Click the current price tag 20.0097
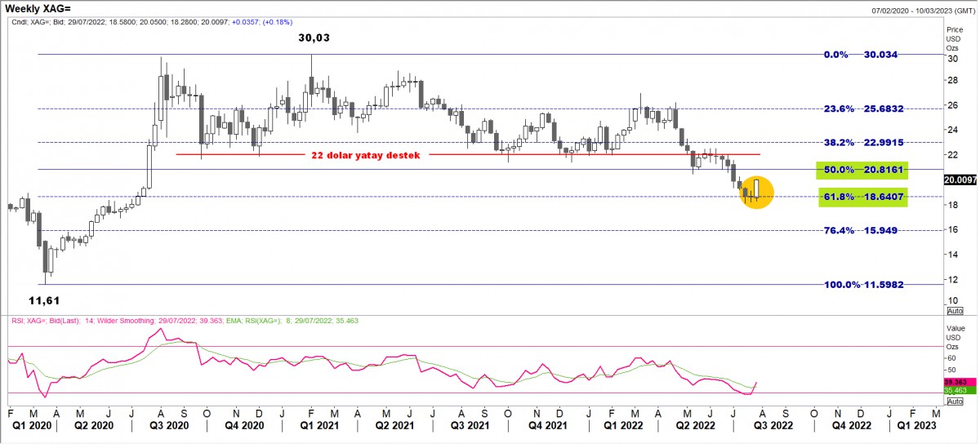 [960, 180]
